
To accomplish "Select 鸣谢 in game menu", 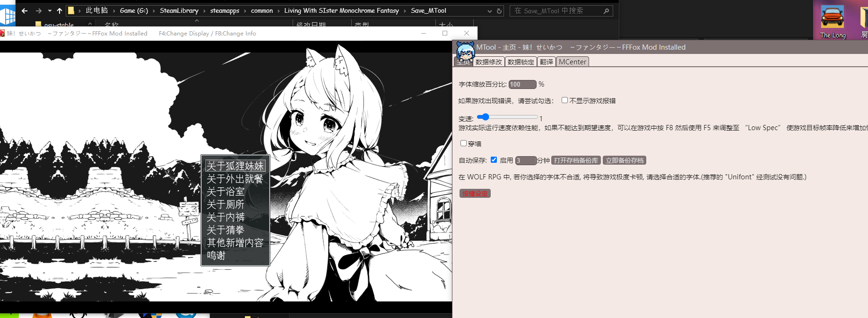I will (216, 256).
